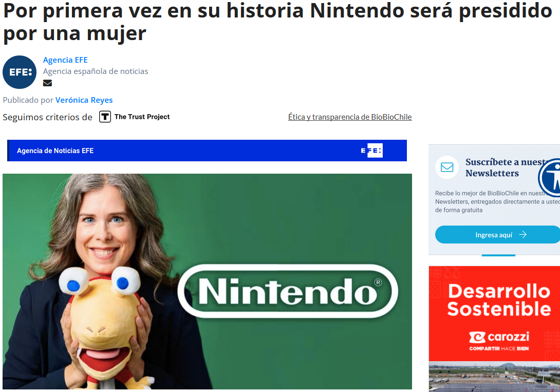
Task: Click the newsletter envelope circle icon
Action: click(447, 167)
